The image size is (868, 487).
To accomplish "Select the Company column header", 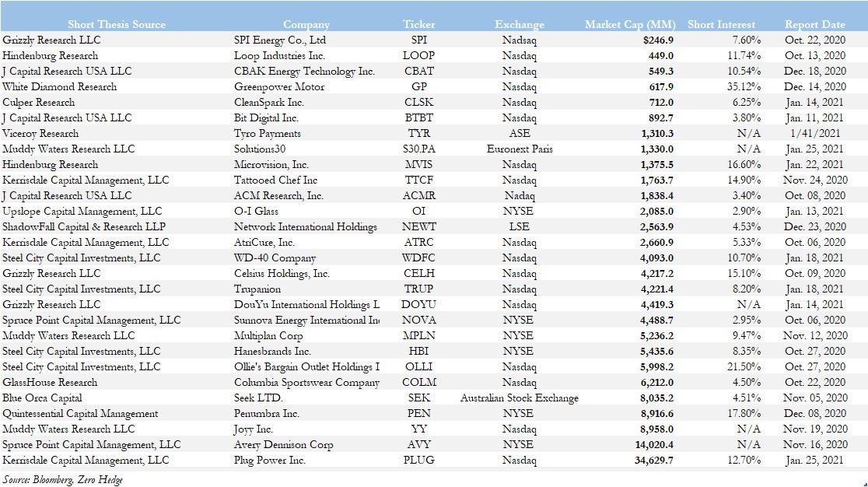I will [306, 24].
